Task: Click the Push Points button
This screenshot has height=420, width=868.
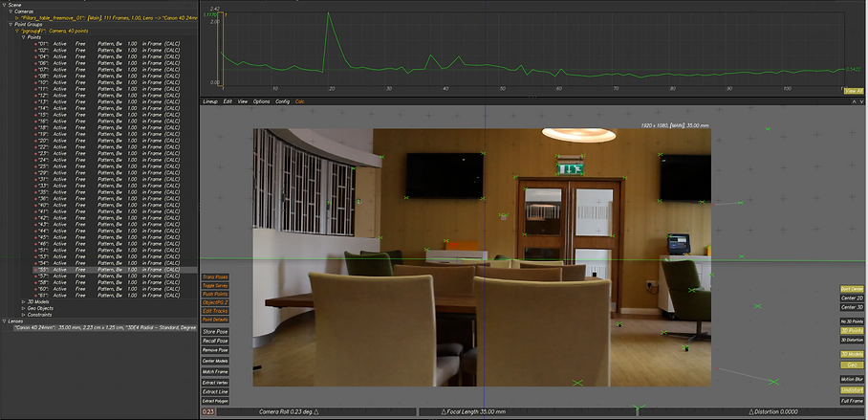Action: click(x=215, y=295)
